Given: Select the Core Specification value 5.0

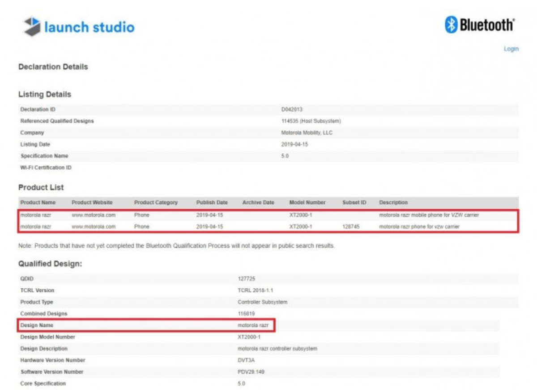Looking at the screenshot, I should 242,383.
